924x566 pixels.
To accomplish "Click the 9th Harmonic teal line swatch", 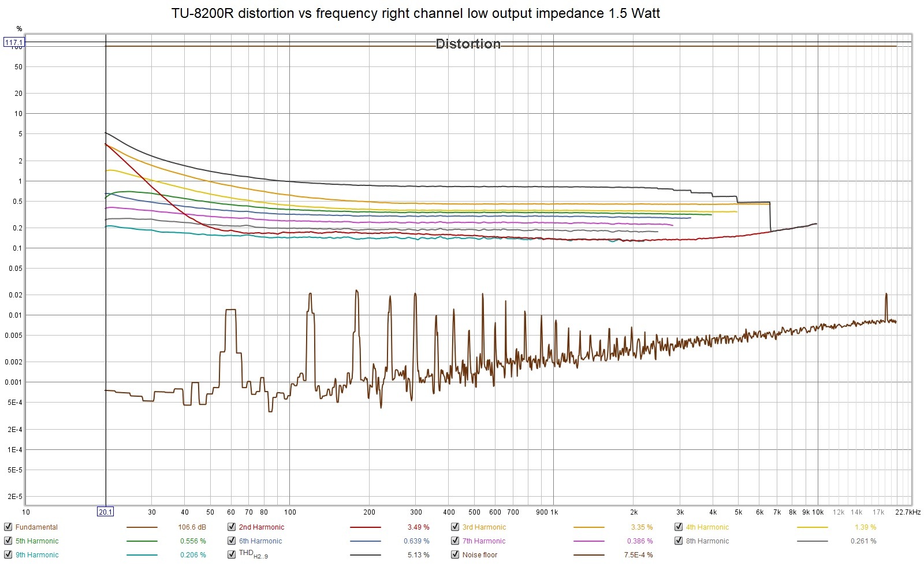I will pyautogui.click(x=142, y=555).
